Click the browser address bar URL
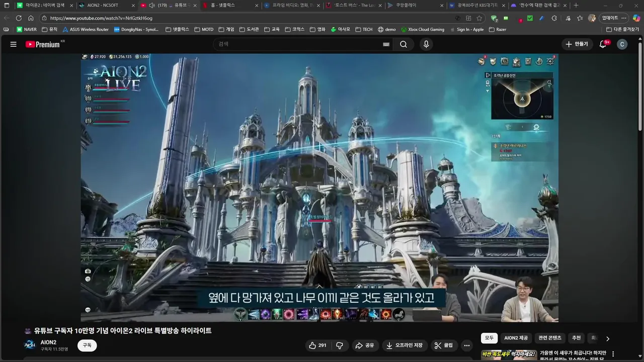This screenshot has height=362, width=644. [x=101, y=18]
